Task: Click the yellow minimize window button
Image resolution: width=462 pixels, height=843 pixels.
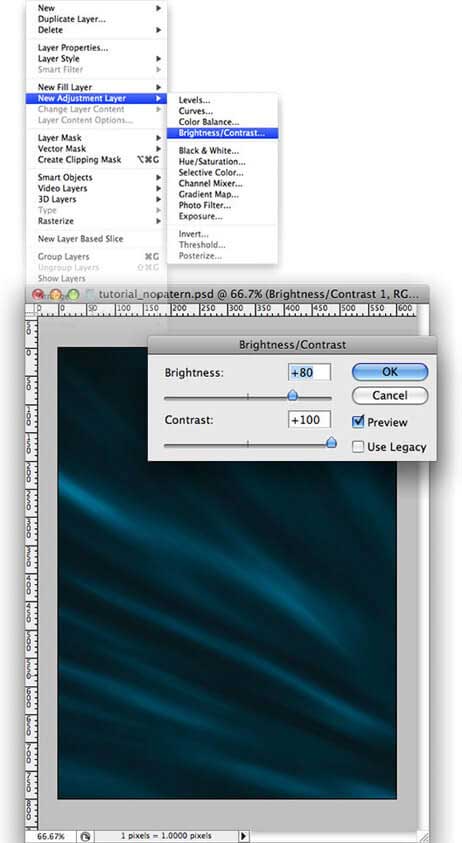Action: tap(55, 294)
